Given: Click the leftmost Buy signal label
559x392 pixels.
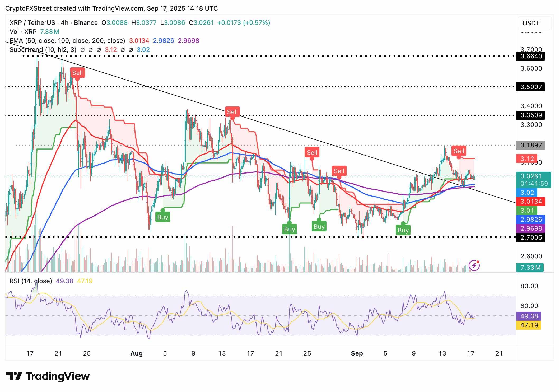Looking at the screenshot, I should tap(162, 217).
